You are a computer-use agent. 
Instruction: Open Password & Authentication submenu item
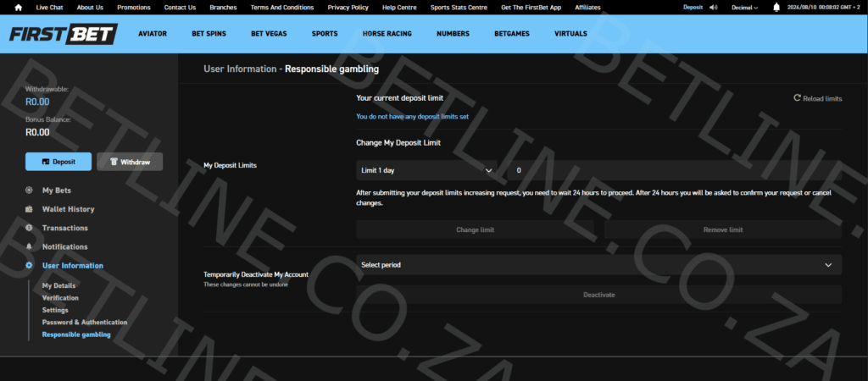pyautogui.click(x=85, y=322)
